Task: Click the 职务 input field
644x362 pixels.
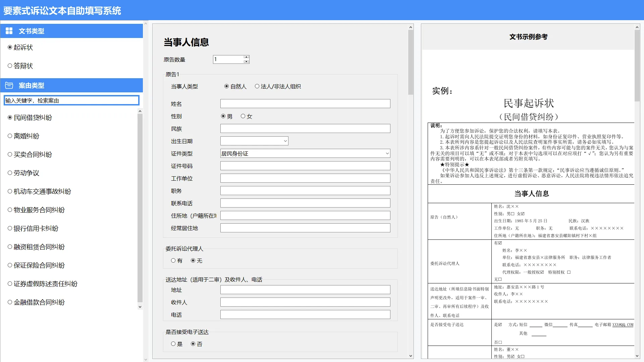Action: point(305,191)
